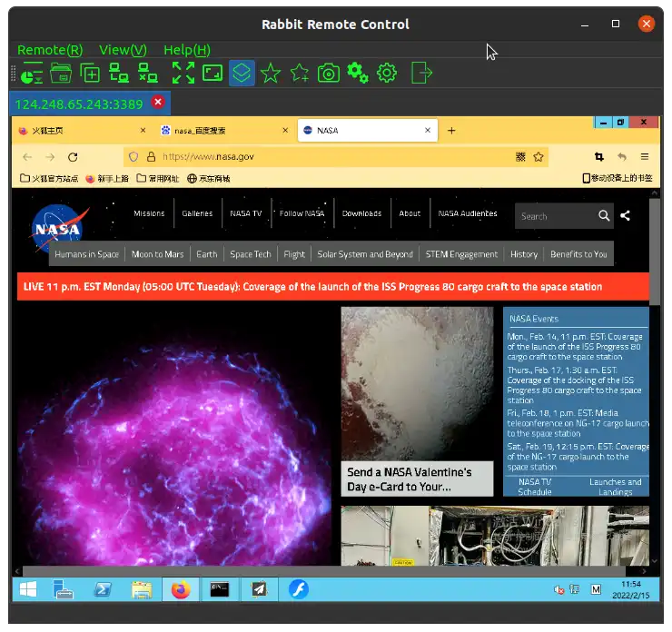Click the add-connection plus icon
The image size is (672, 632).
coord(90,73)
